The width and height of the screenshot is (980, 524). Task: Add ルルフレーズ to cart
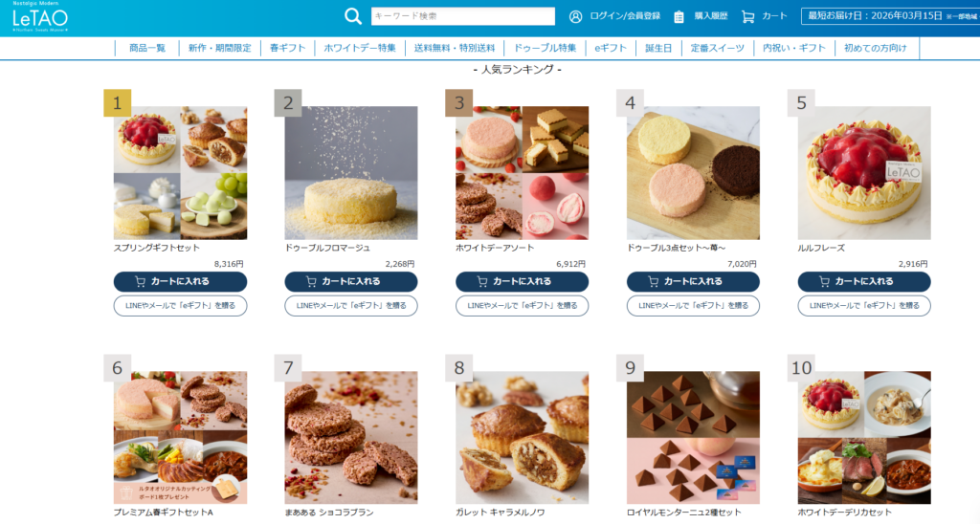click(x=864, y=282)
